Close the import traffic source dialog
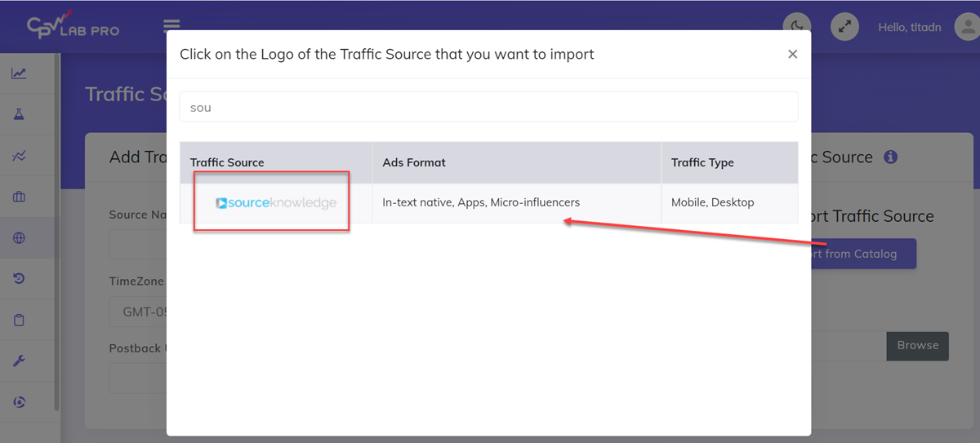Image resolution: width=980 pixels, height=443 pixels. [792, 54]
